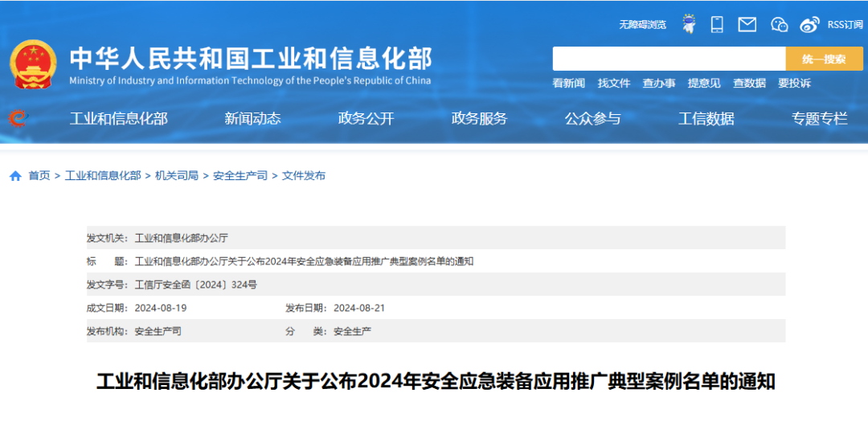Open 工信数据 navigation menu

click(x=706, y=118)
